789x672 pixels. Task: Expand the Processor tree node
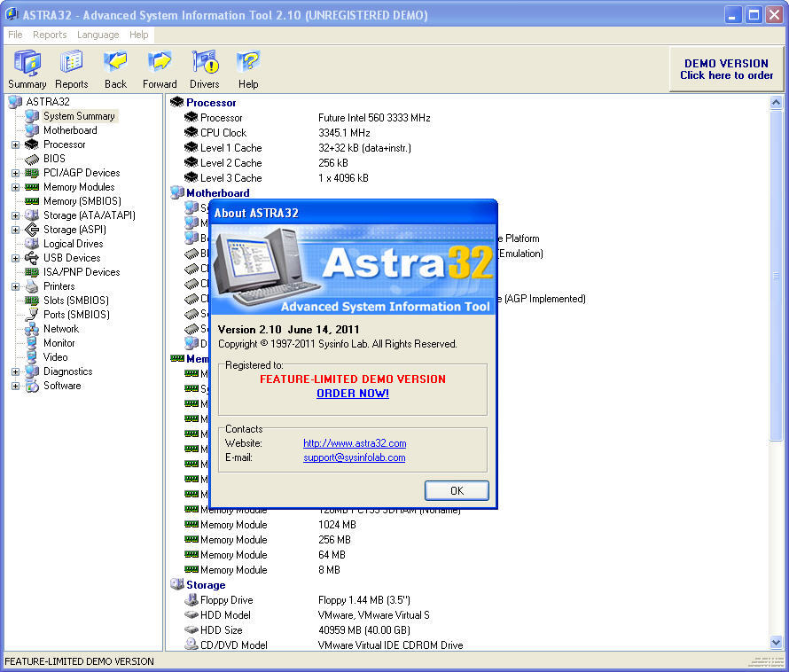point(16,145)
